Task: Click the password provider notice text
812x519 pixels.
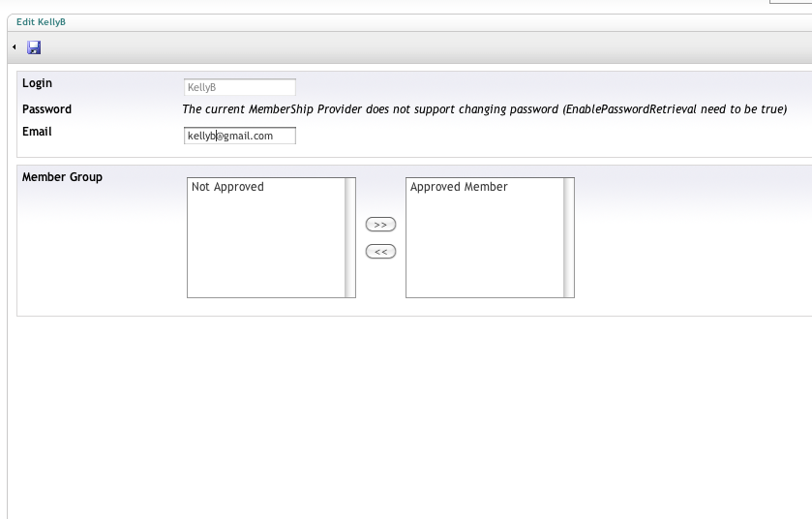Action: click(484, 109)
